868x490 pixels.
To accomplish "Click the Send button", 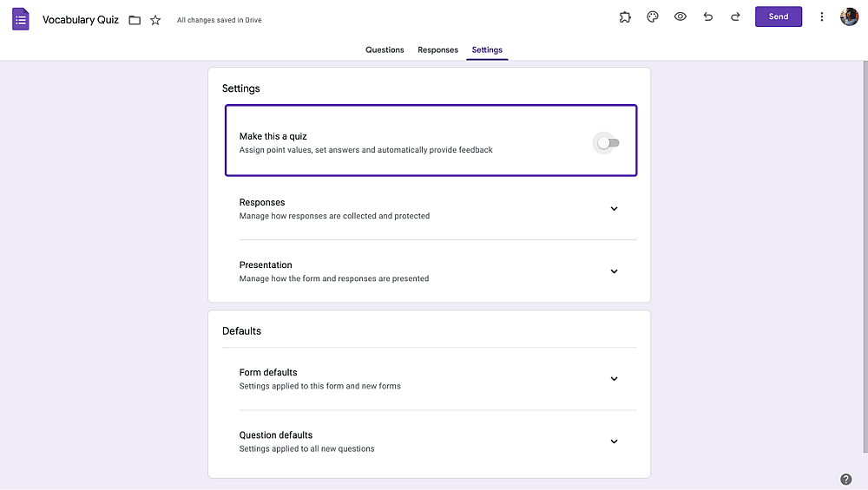I will pyautogui.click(x=779, y=16).
